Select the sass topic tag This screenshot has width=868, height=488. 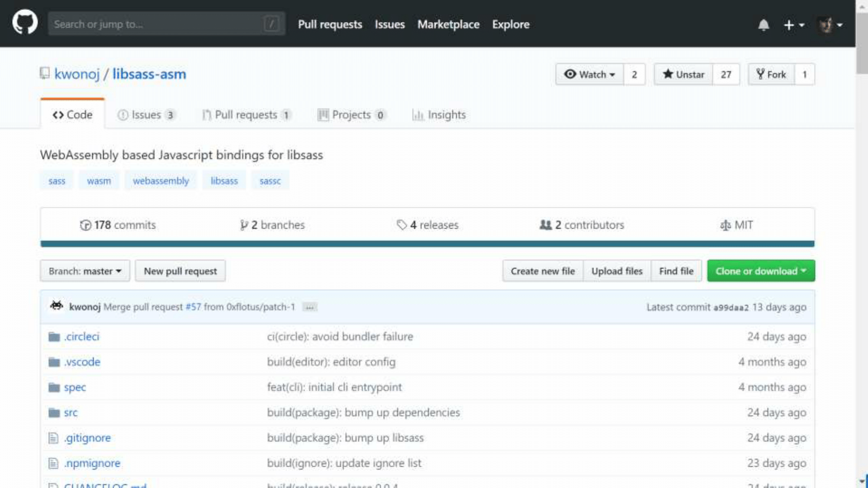coord(57,180)
